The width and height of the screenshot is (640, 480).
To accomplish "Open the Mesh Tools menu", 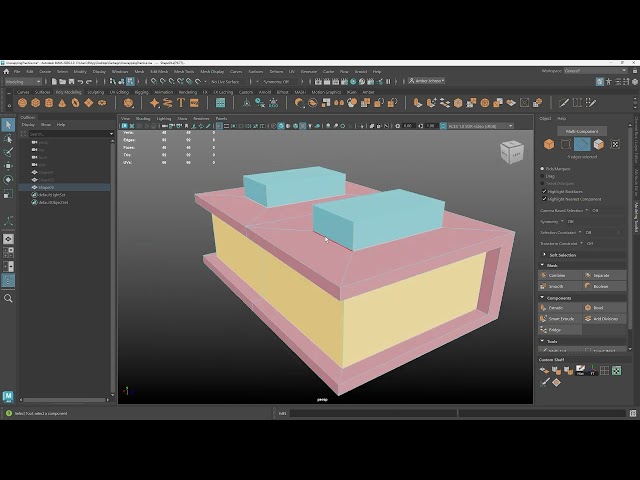I will point(184,71).
